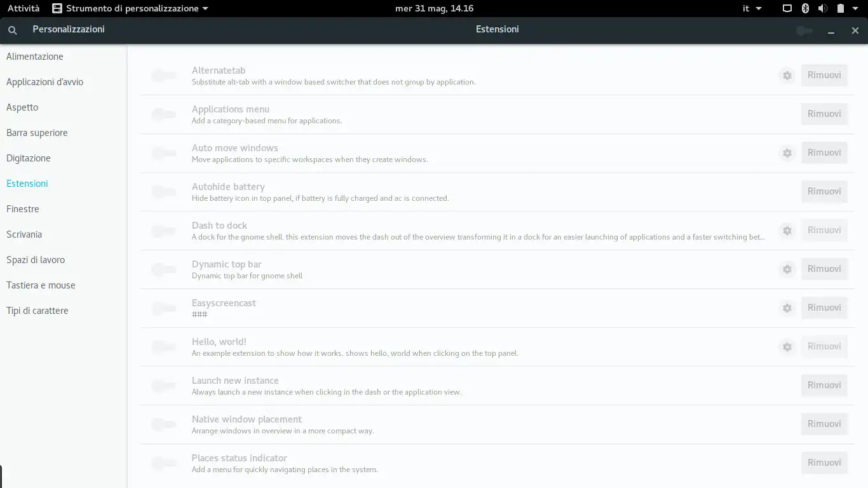
Task: Click Rimuovi for Places status indicator
Action: pyautogui.click(x=824, y=463)
